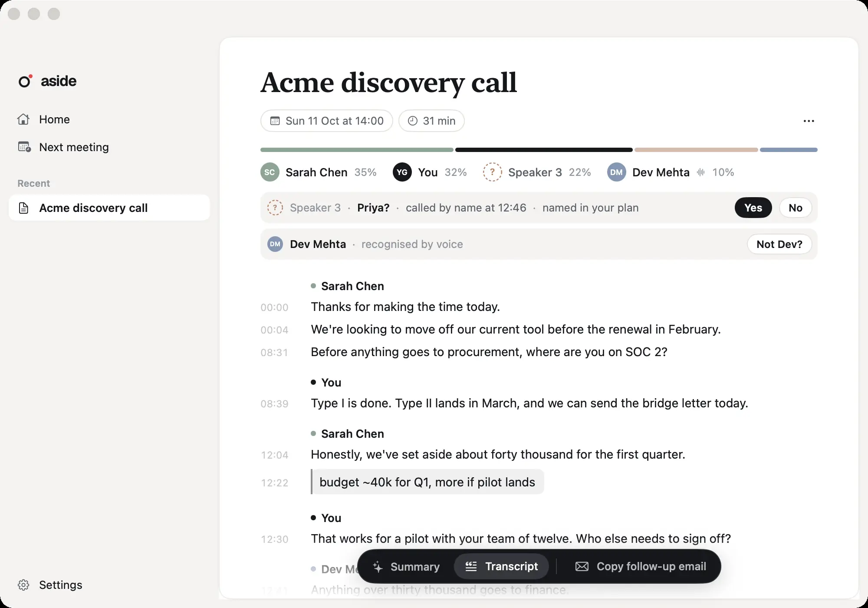
Task: Select the Transcript tab
Action: point(501,566)
